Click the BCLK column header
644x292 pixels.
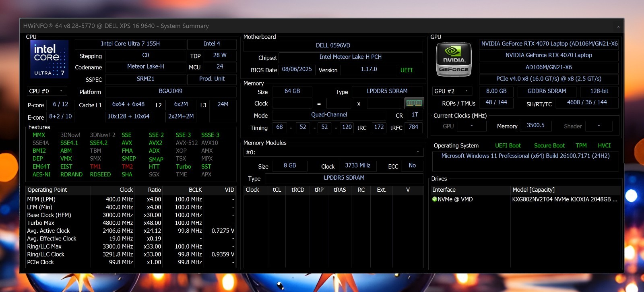point(184,190)
